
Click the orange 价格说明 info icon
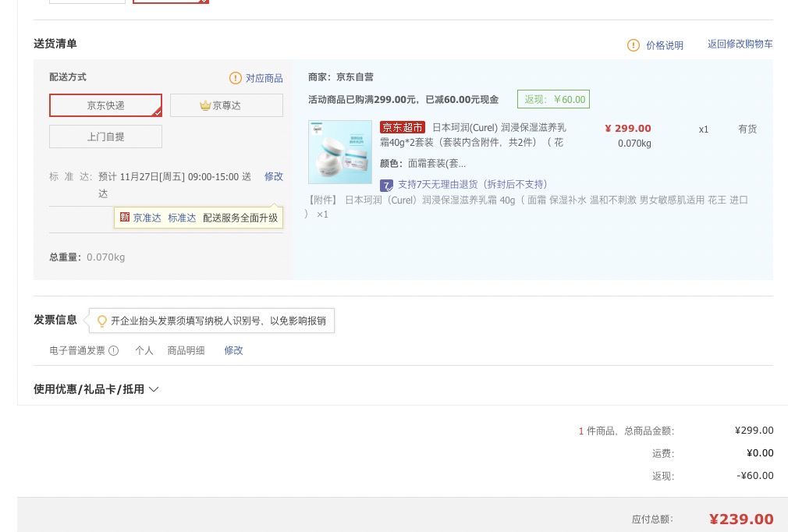(634, 45)
